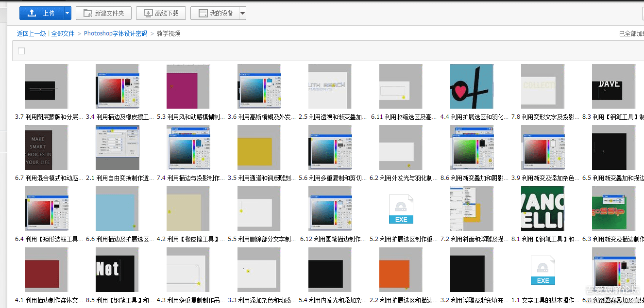Click the EXE icon for 5.2 利用扩展选区制作重 file
The height and width of the screenshot is (308, 644).
pos(401,209)
